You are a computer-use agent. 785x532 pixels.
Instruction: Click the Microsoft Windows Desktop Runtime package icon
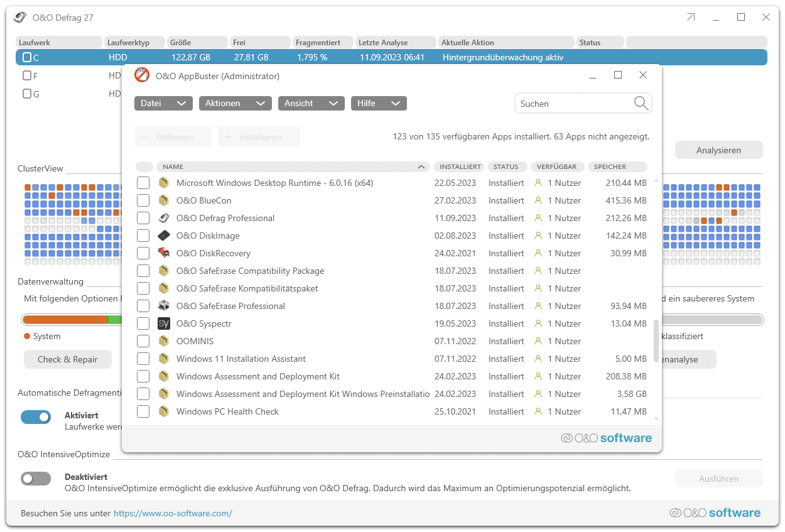(164, 183)
